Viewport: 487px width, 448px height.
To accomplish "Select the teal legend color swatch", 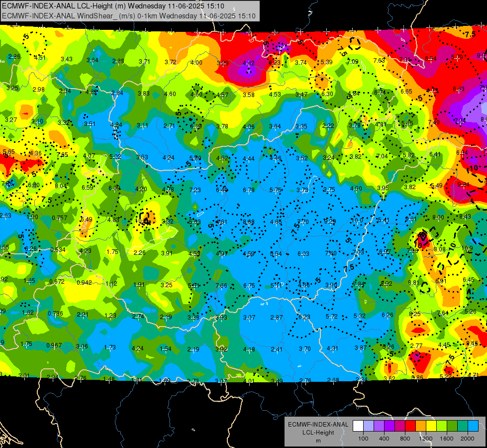I will (x=463, y=426).
